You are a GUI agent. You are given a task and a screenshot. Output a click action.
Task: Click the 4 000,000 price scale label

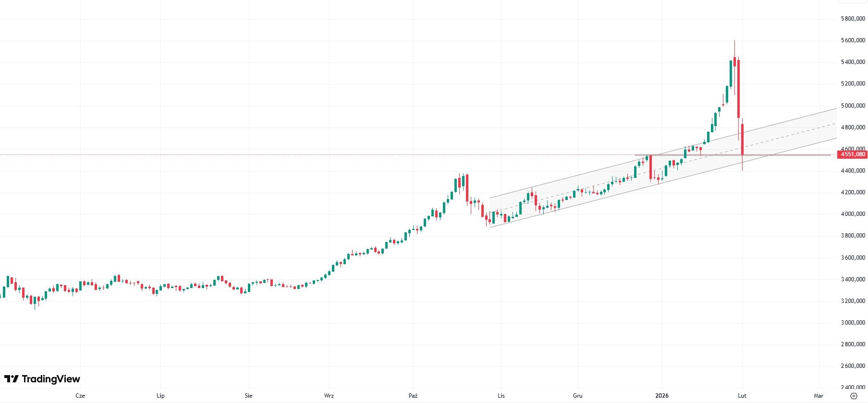click(853, 214)
